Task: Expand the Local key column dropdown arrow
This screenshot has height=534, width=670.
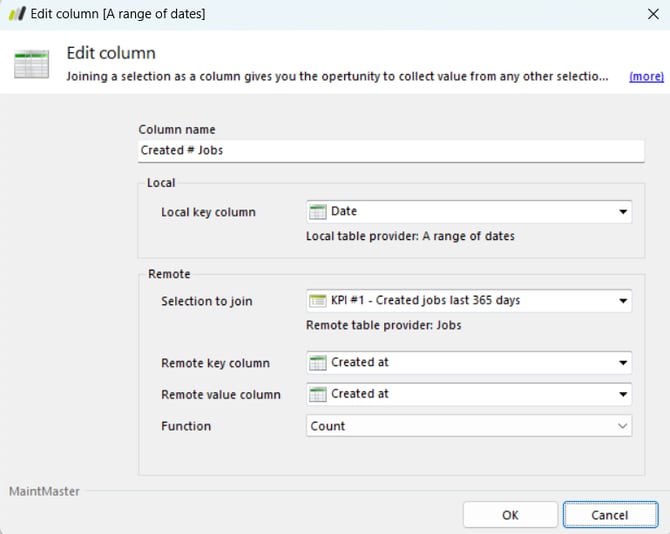Action: 622,212
